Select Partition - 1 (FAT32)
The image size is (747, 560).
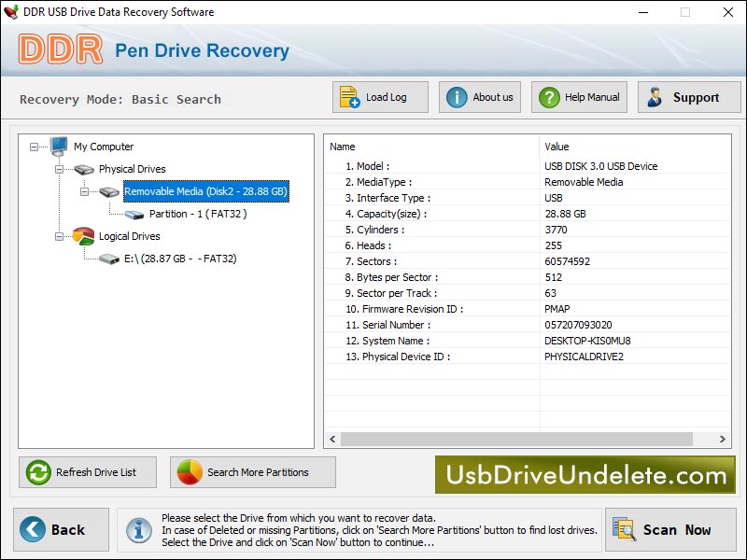click(198, 214)
